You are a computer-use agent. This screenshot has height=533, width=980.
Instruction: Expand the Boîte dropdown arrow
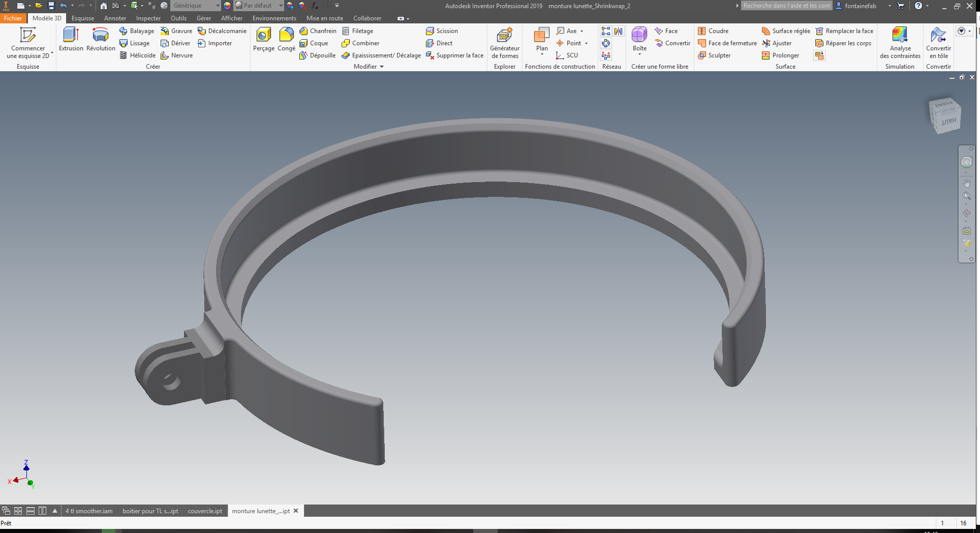[639, 54]
